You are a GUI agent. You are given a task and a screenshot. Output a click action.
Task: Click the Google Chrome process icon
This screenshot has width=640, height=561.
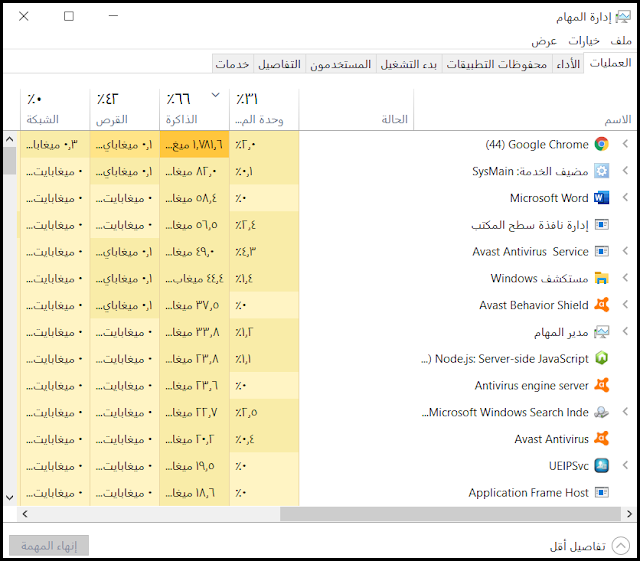(601, 144)
